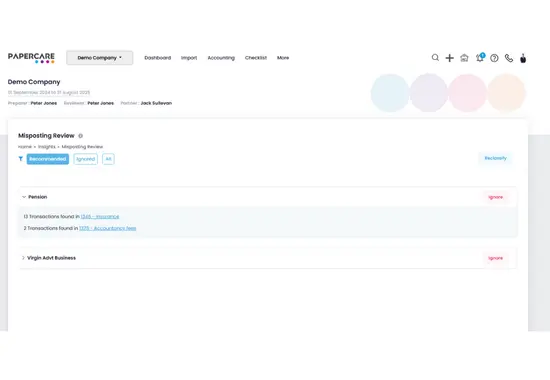The image size is (550, 380).
Task: Open the 1325 Accountancy fees link
Action: (x=107, y=228)
